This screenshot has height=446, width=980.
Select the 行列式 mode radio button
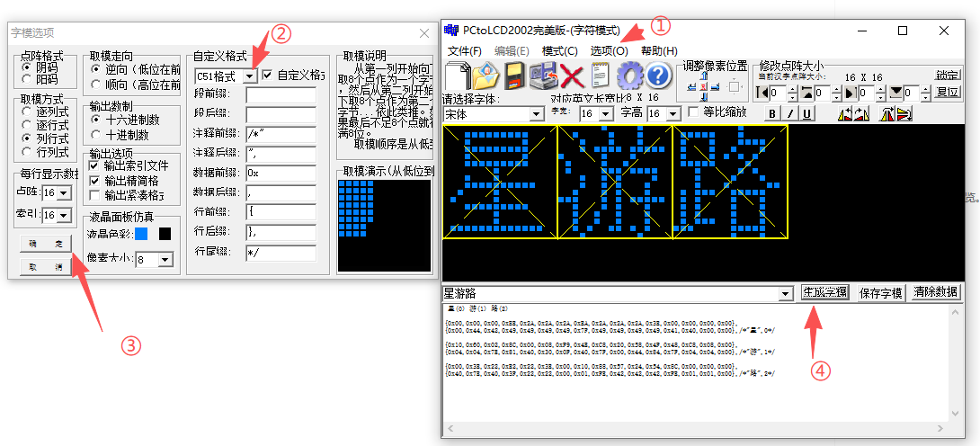26,152
